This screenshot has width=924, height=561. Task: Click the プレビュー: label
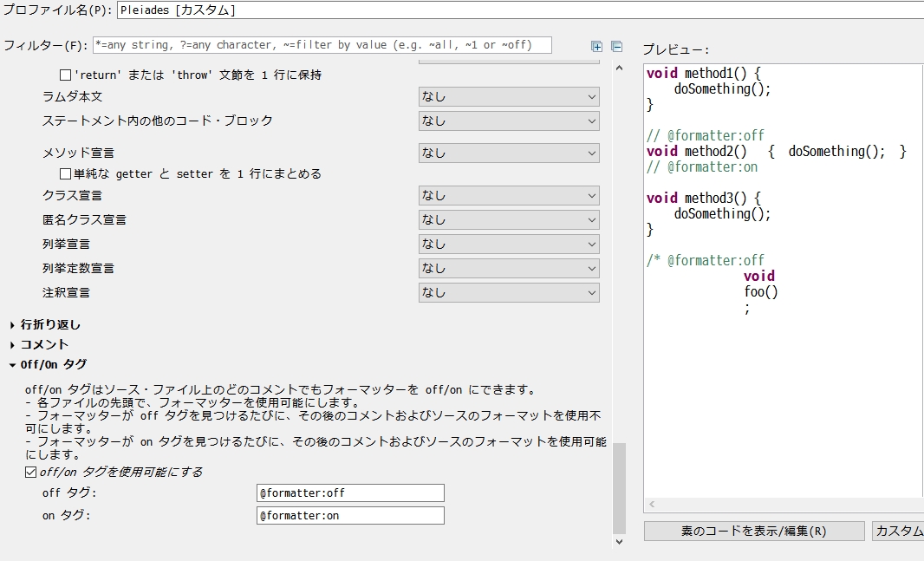[675, 50]
